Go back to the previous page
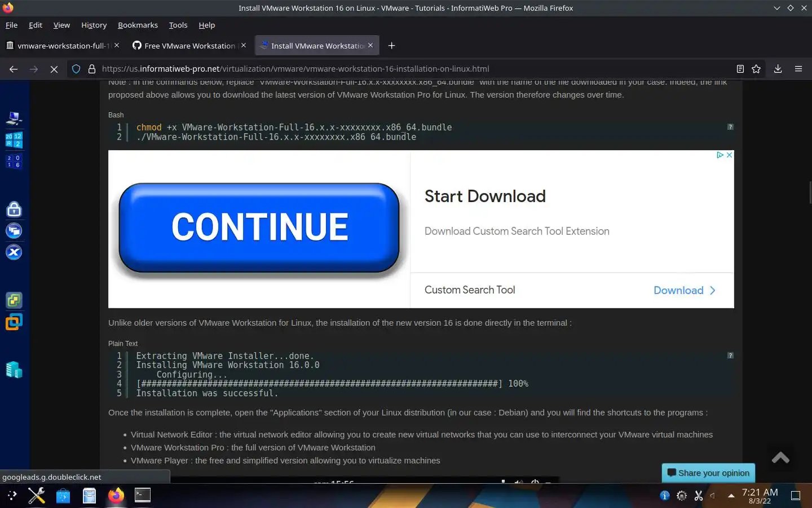Viewport: 812px width, 508px height. pos(14,69)
